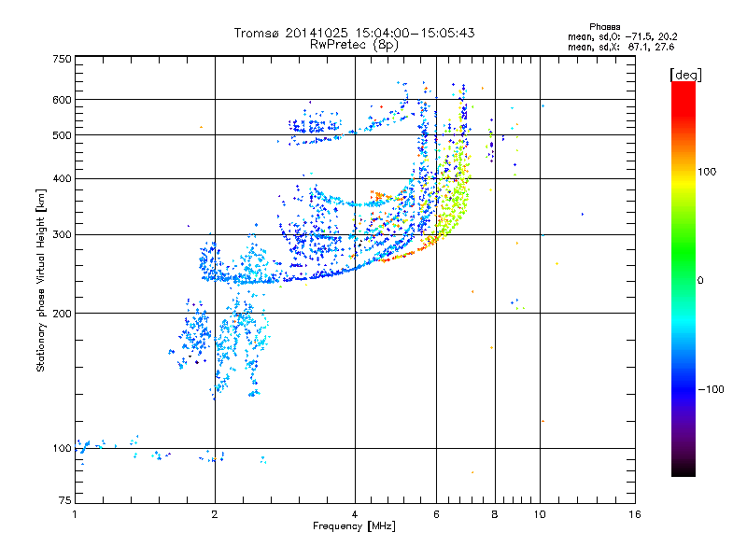Screen dimensions: 747x560
Task: Click the '[deg]' label above the color bar
Action: [x=685, y=75]
